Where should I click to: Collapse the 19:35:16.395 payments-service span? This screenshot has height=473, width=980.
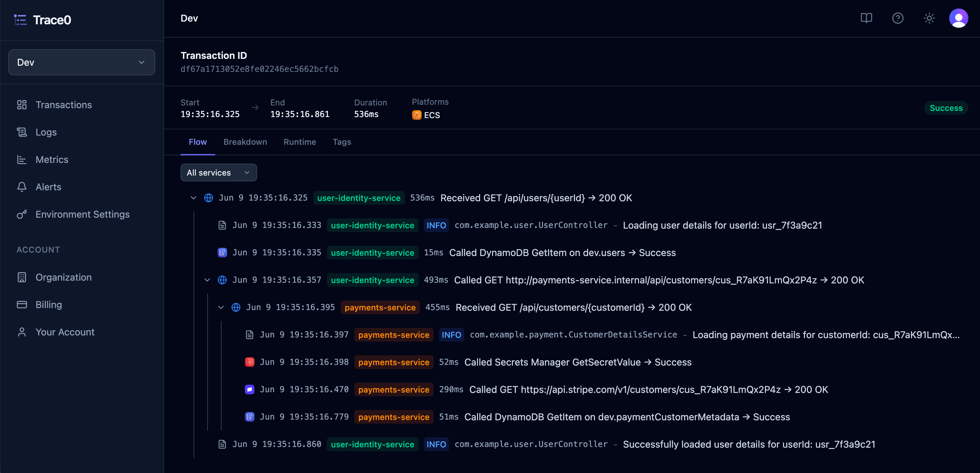[221, 308]
